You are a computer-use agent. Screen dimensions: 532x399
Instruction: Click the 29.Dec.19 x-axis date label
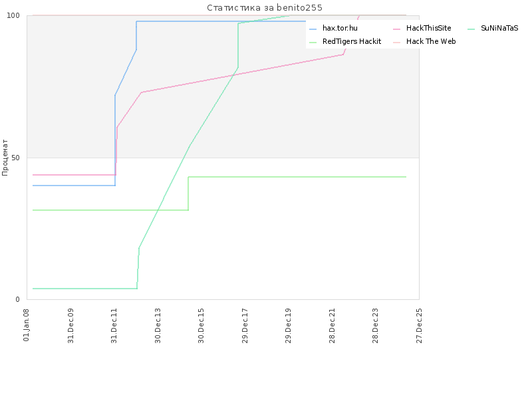pyautogui.click(x=289, y=326)
